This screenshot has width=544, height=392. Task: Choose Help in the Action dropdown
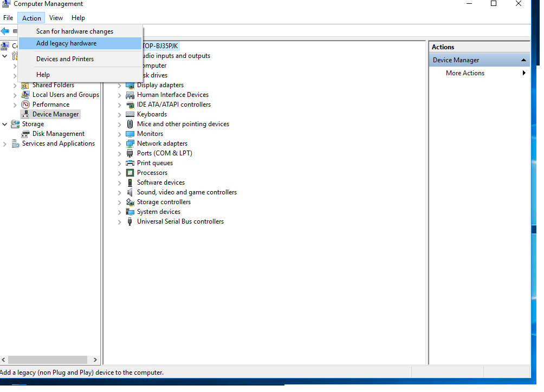(80, 75)
